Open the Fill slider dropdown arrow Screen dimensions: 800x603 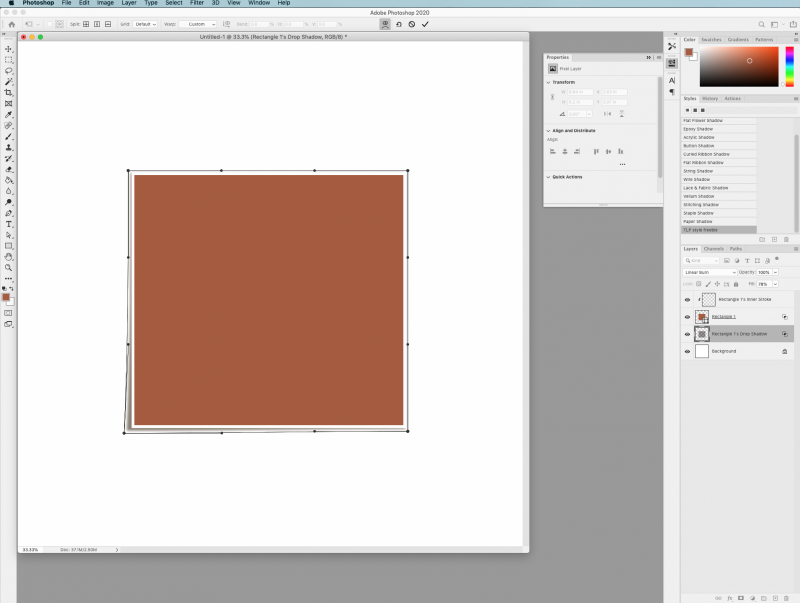[x=776, y=284]
